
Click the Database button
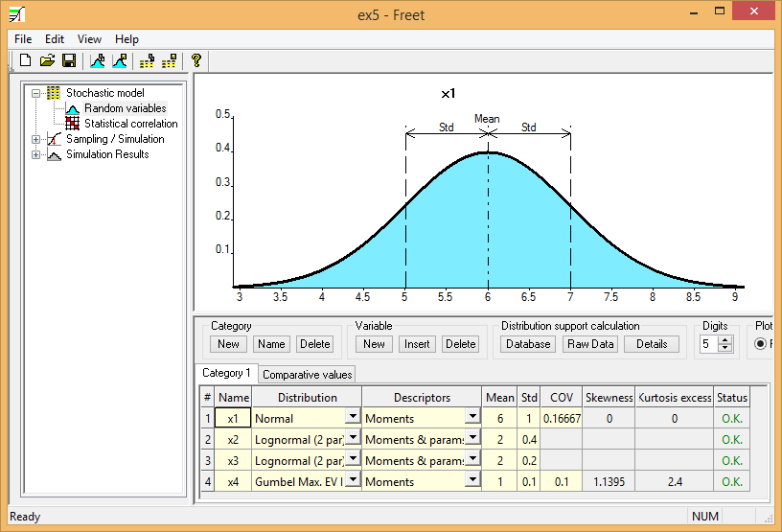(528, 344)
